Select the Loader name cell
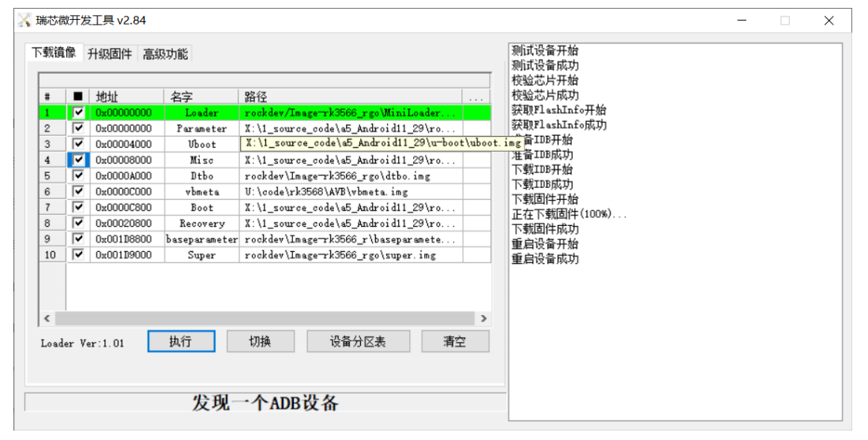This screenshot has height=440, width=868. click(201, 112)
